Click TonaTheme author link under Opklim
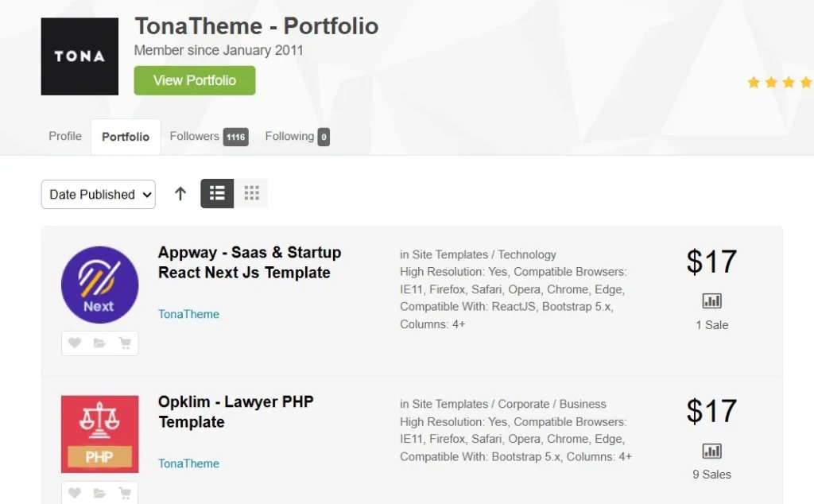Viewport: 814px width, 504px height. (188, 463)
